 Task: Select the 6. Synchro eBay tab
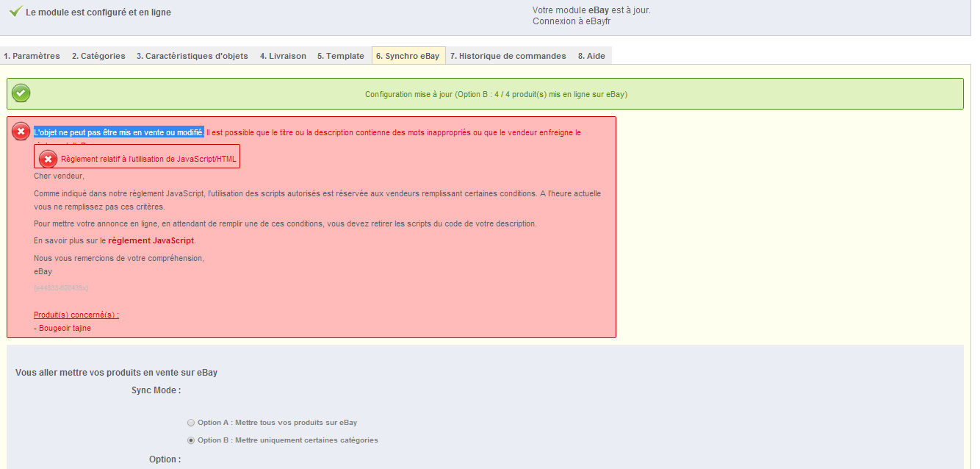408,56
